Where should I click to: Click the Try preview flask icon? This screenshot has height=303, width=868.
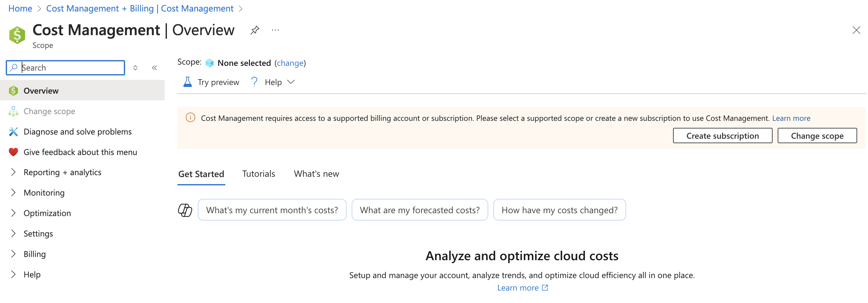[x=187, y=82]
